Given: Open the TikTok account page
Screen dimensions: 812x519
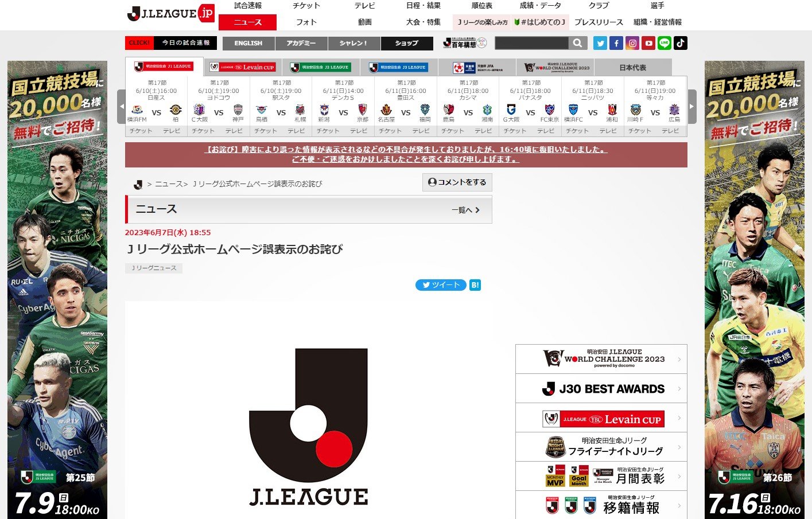Looking at the screenshot, I should point(681,42).
